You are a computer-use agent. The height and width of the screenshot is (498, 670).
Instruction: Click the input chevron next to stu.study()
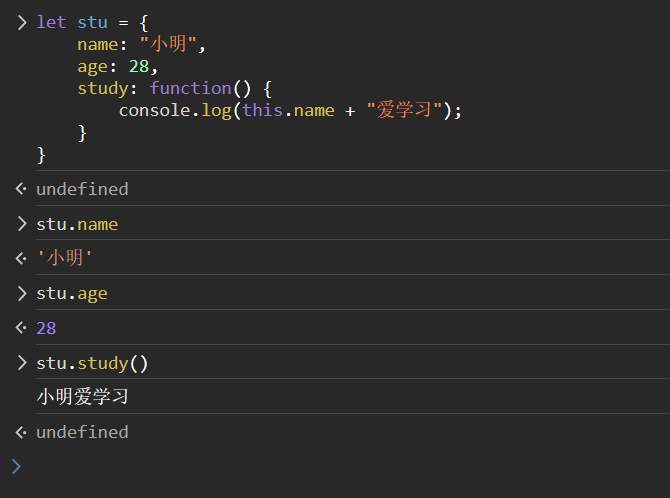tap(21, 362)
